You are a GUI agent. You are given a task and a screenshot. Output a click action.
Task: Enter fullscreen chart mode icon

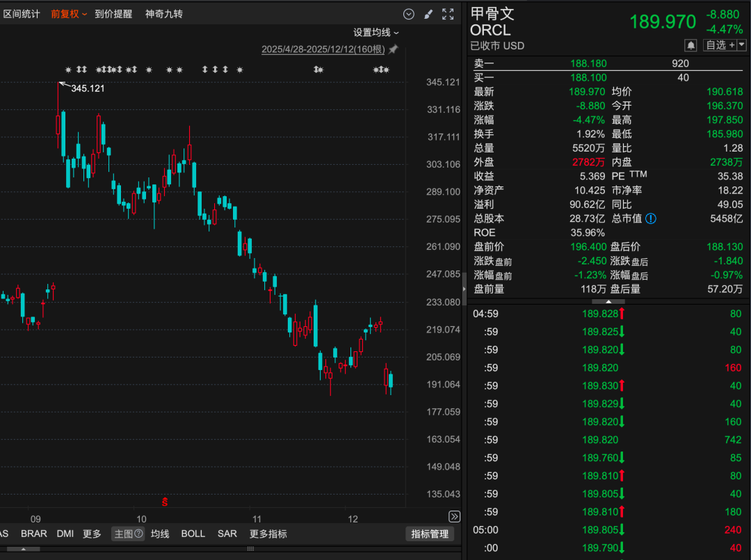(x=448, y=15)
